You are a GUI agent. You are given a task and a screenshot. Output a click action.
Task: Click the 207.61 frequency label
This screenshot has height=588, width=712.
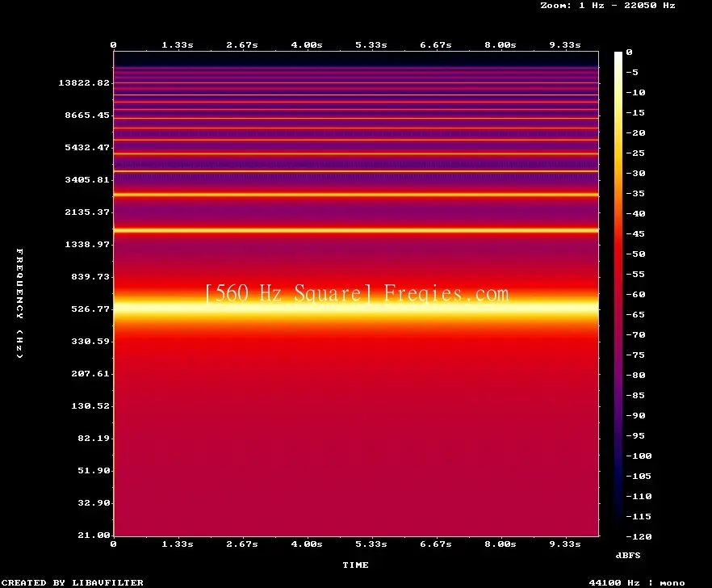pyautogui.click(x=90, y=373)
